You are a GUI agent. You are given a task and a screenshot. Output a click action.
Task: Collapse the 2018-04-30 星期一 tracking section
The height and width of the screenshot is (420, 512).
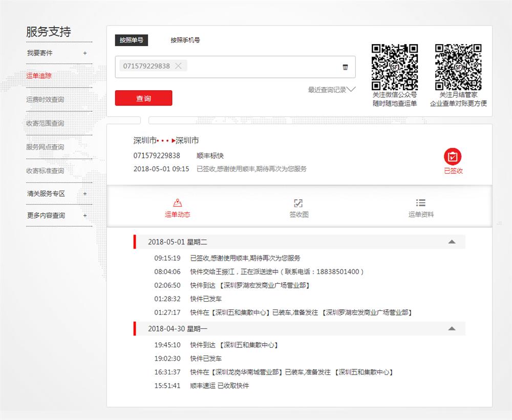[452, 328]
